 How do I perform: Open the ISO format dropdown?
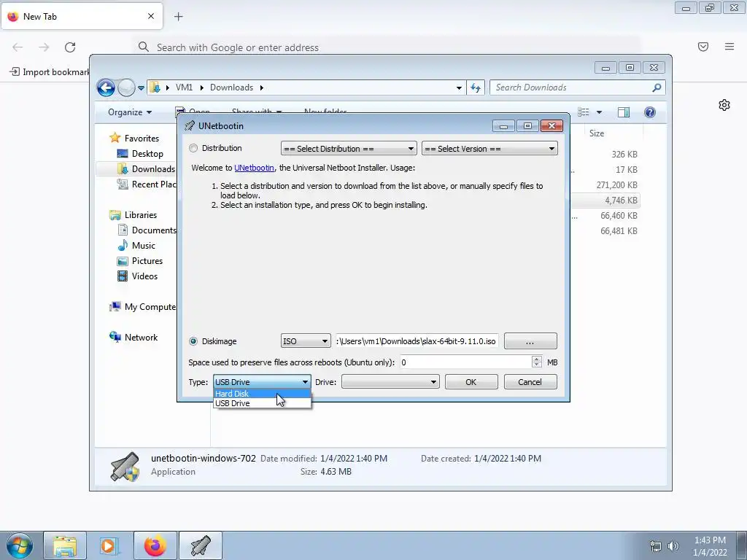[x=306, y=341]
